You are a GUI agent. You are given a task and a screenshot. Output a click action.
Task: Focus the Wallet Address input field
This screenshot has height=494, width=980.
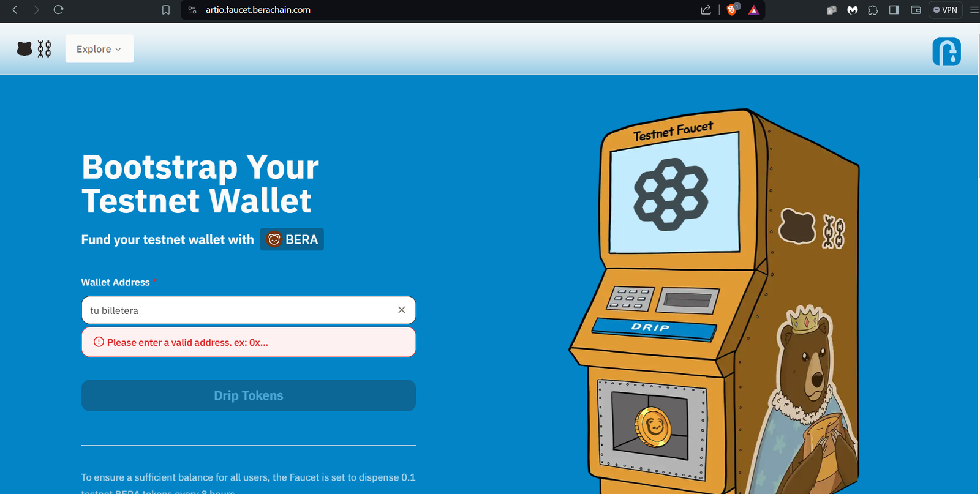(x=249, y=310)
